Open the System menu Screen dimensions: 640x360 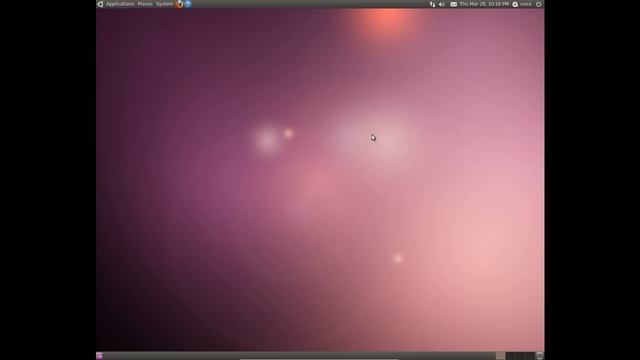pyautogui.click(x=164, y=4)
